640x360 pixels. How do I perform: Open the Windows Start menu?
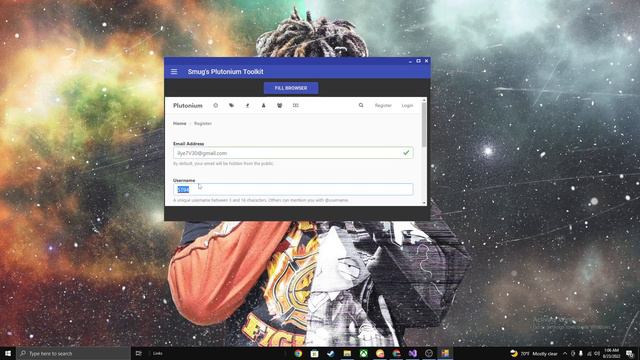[x=8, y=353]
